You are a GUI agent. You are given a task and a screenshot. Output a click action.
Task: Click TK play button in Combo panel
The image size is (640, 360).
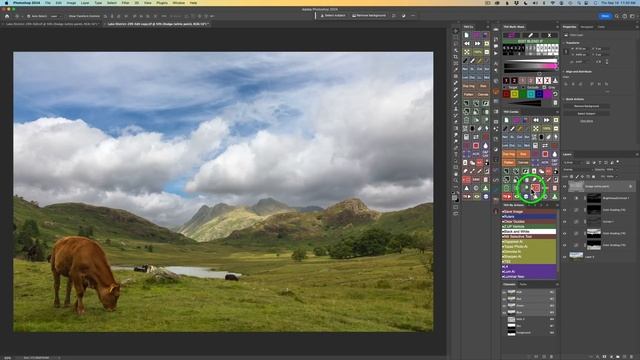click(x=507, y=197)
